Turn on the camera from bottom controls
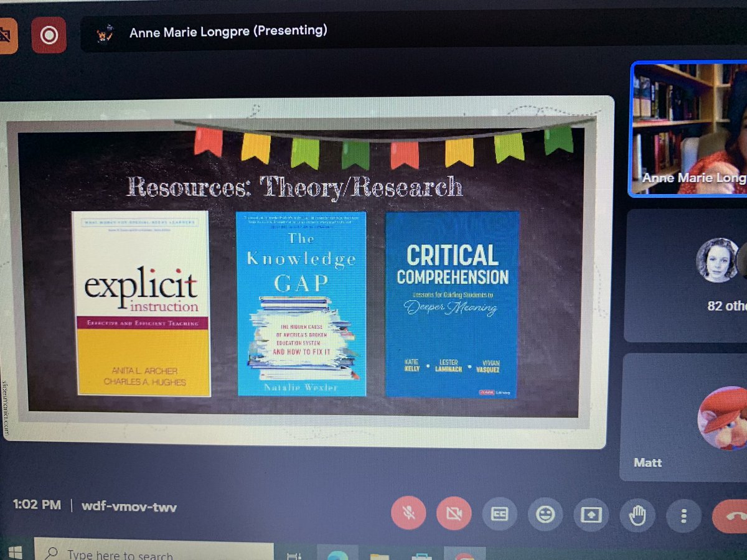The image size is (747, 560). pyautogui.click(x=454, y=514)
